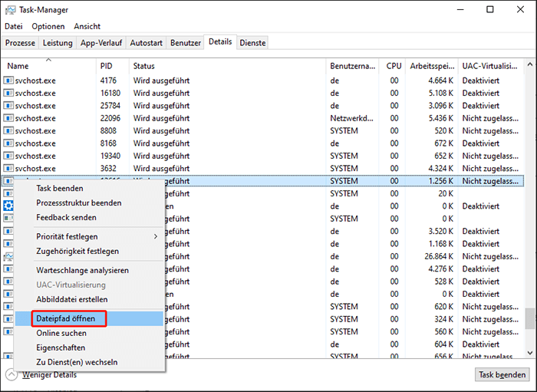Viewport: 537px width, 392px height.
Task: Click the svchost.exe icon for PID 22096
Action: pyautogui.click(x=8, y=118)
